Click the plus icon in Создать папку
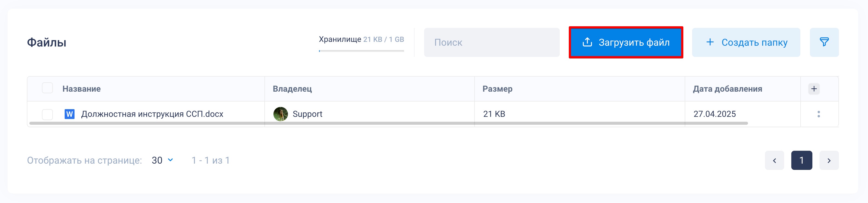This screenshot has width=868, height=203. pyautogui.click(x=710, y=42)
